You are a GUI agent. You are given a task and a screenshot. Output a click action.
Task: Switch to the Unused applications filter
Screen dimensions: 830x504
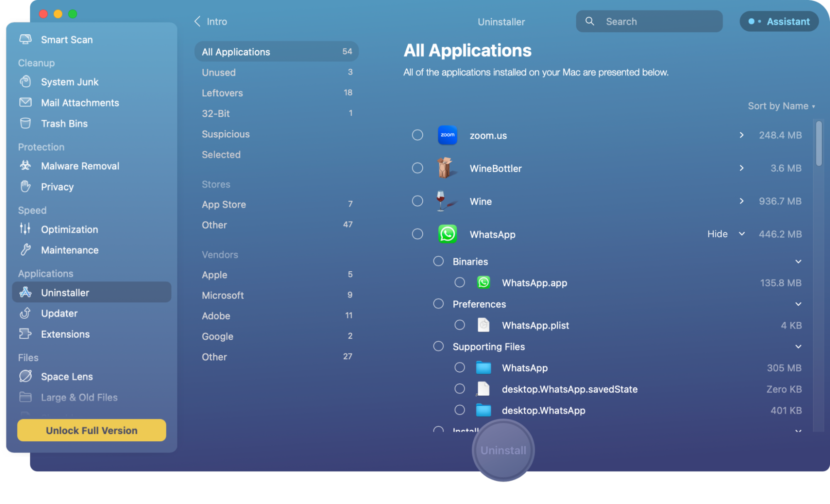pyautogui.click(x=218, y=72)
